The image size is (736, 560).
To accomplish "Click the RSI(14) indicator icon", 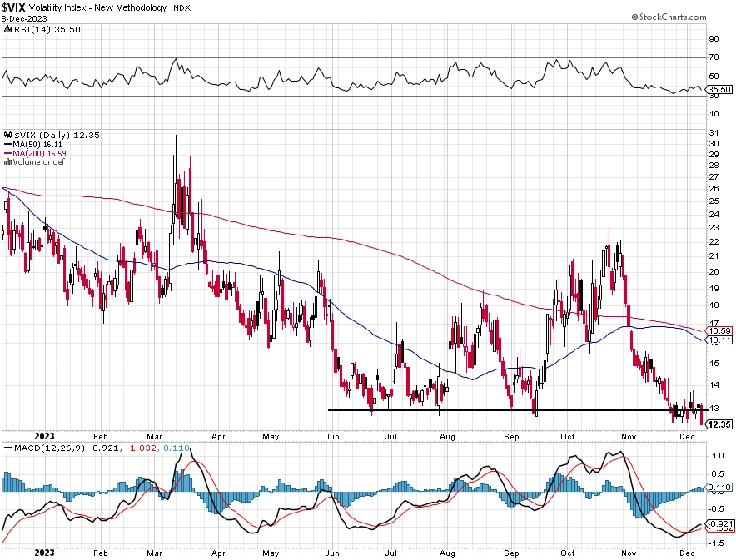I will pos(8,29).
